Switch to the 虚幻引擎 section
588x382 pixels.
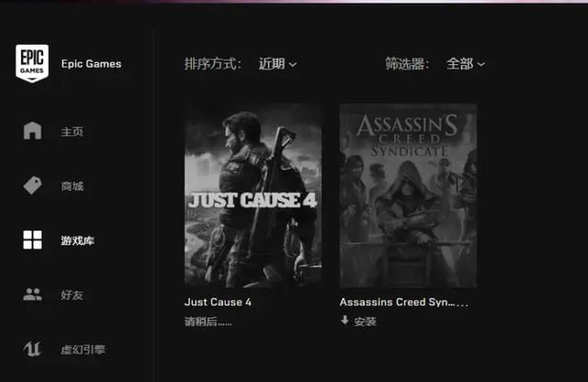coord(84,350)
